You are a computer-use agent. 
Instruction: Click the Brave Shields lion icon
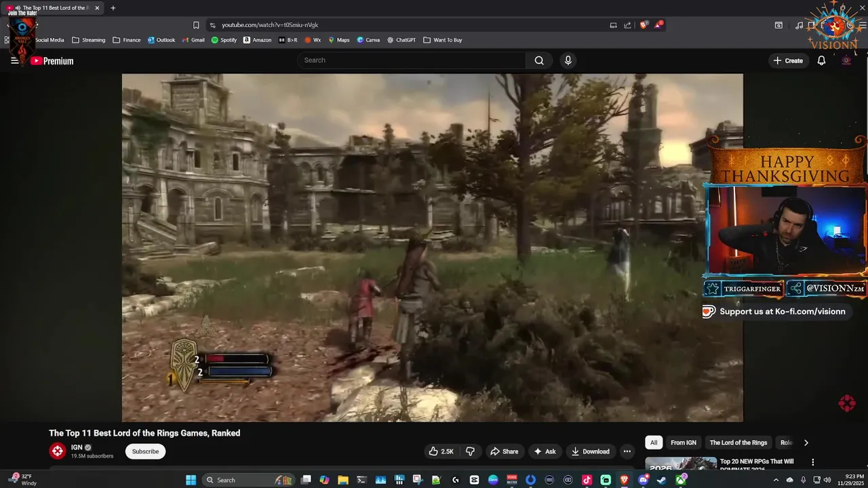[x=644, y=25]
